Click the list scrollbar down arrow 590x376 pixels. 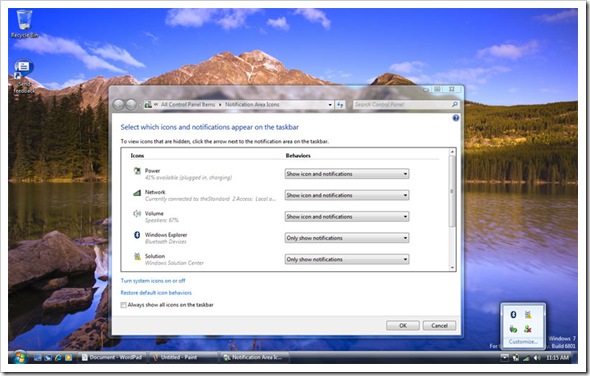pos(452,268)
